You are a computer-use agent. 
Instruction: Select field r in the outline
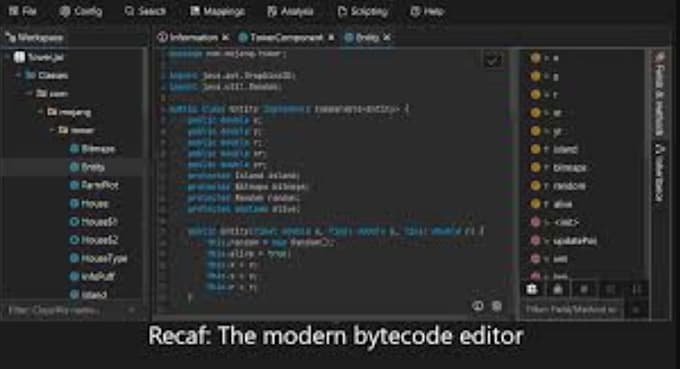point(555,95)
